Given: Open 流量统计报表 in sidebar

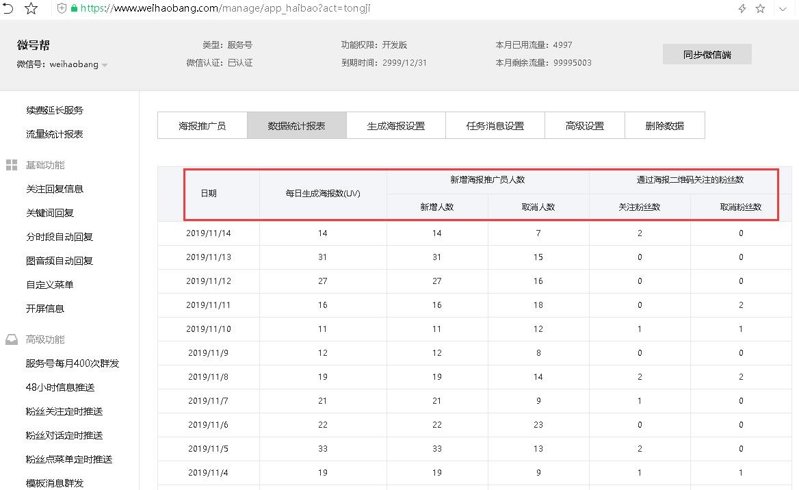Looking at the screenshot, I should pos(55,134).
